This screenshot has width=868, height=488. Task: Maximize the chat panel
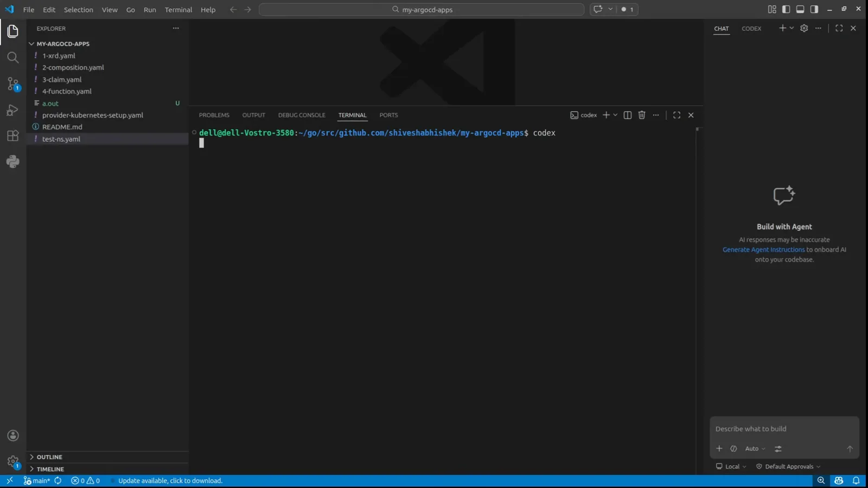pos(839,28)
